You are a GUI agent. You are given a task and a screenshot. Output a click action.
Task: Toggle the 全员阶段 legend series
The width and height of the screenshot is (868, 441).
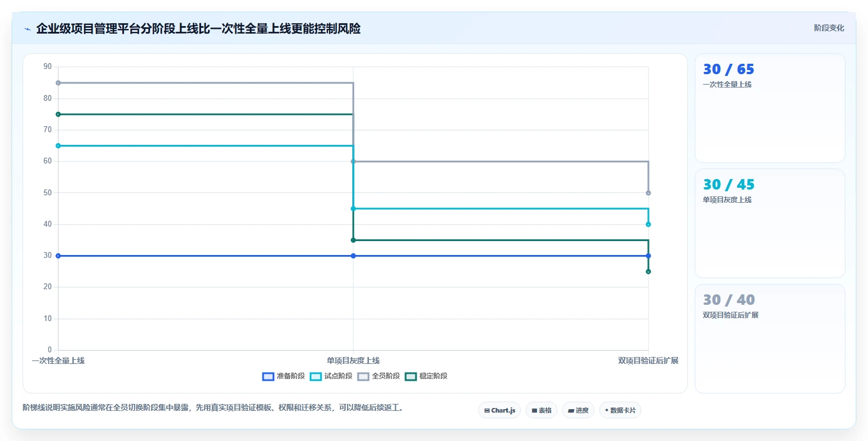(379, 376)
